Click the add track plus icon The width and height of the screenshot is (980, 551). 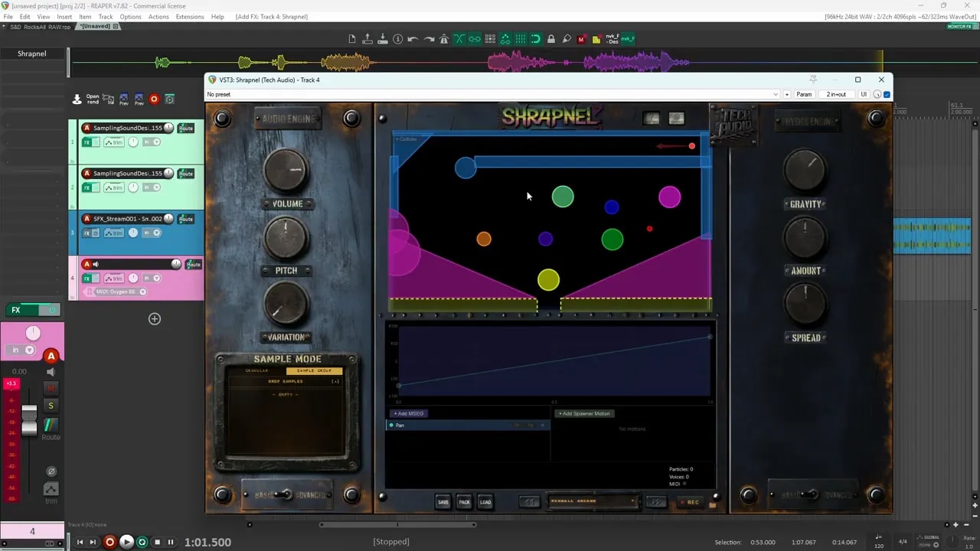pyautogui.click(x=155, y=318)
